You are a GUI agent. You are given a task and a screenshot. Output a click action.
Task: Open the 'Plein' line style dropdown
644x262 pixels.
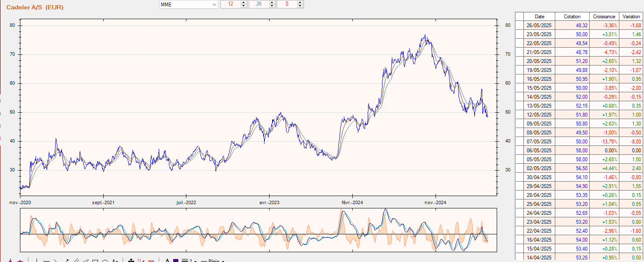[222, 261]
